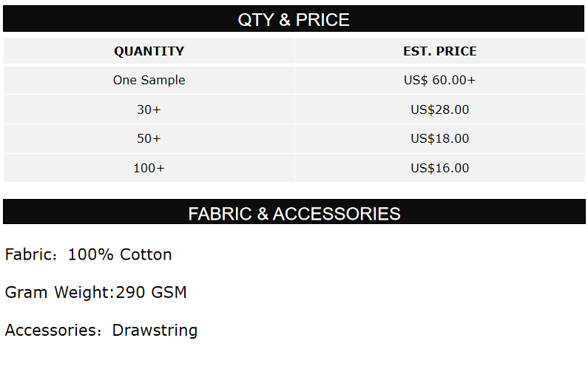This screenshot has height=372, width=588.
Task: Click the FABRIC & ACCESSORIES header bar
Action: pyautogui.click(x=294, y=214)
